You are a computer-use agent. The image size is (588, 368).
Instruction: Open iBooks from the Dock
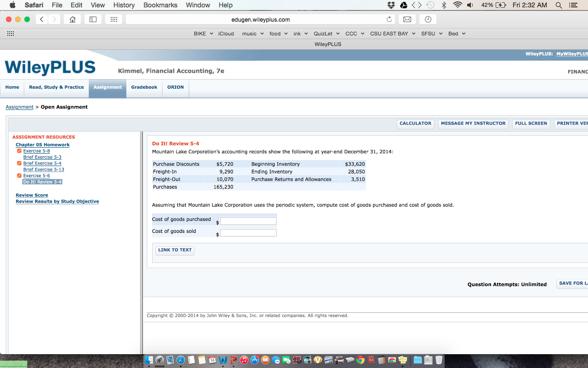(x=265, y=360)
